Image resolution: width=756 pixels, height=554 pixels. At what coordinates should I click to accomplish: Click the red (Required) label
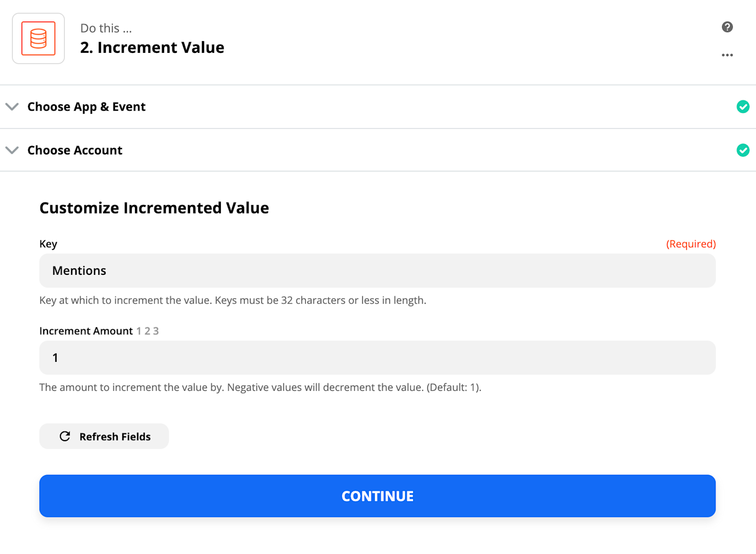pyautogui.click(x=691, y=244)
